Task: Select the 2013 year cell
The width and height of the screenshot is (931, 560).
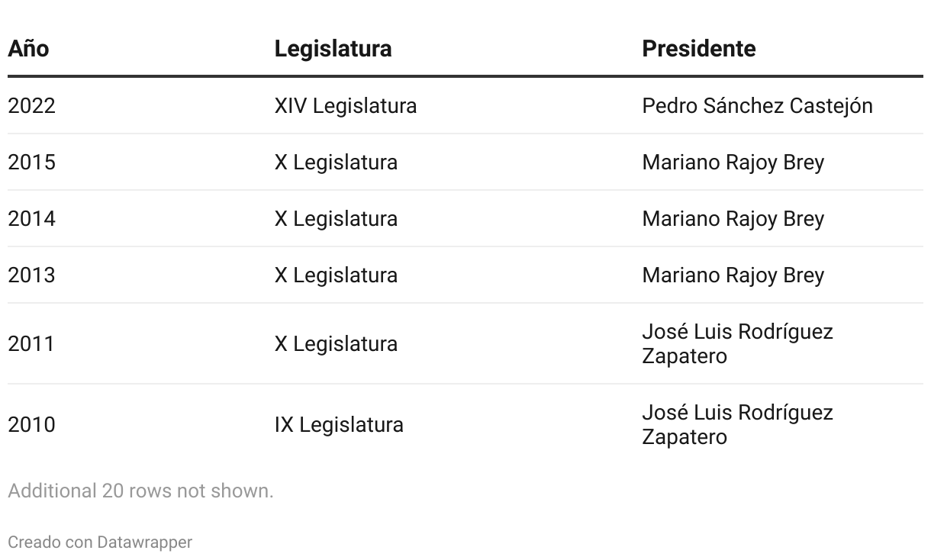Action: coord(32,275)
